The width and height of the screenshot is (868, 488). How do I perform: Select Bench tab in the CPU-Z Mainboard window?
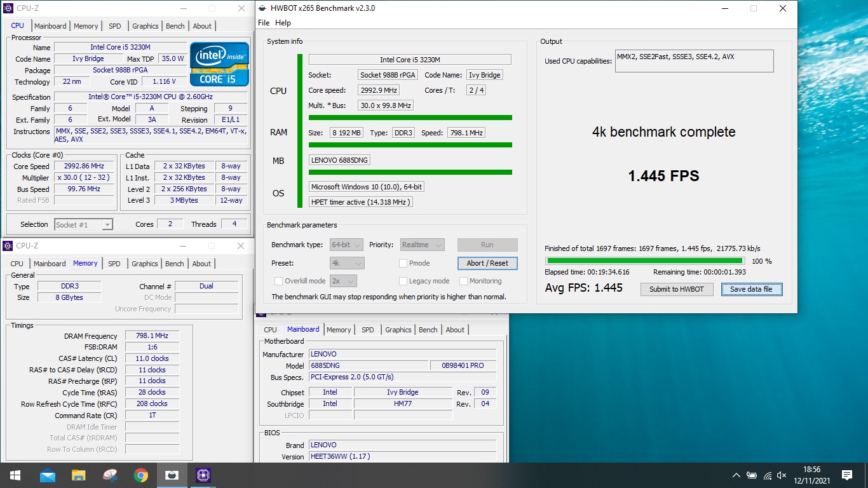coord(428,330)
